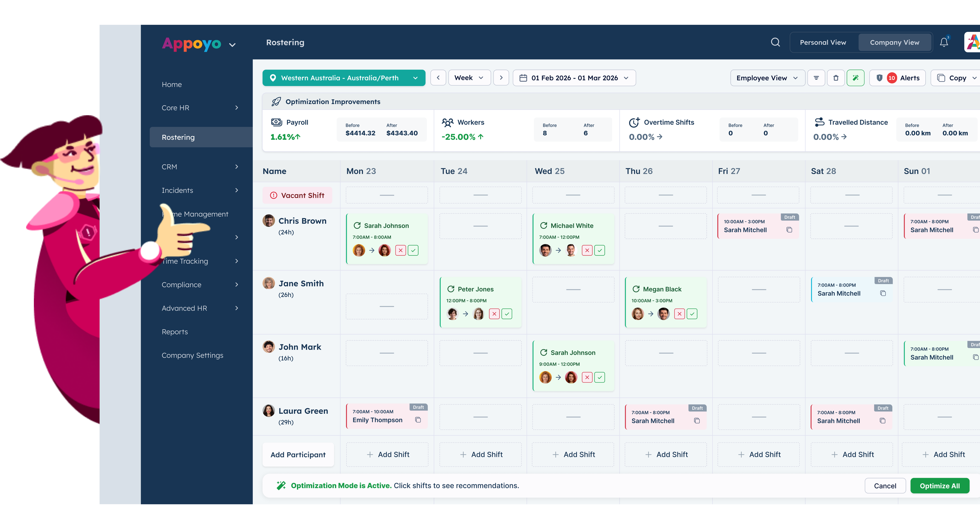
Task: Accept the Megan Black 10:00AM - 3:00PM swap
Action: tap(692, 314)
